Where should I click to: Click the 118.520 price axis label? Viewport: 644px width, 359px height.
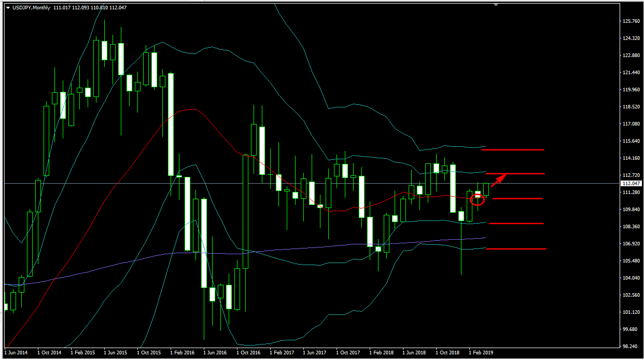click(x=632, y=107)
